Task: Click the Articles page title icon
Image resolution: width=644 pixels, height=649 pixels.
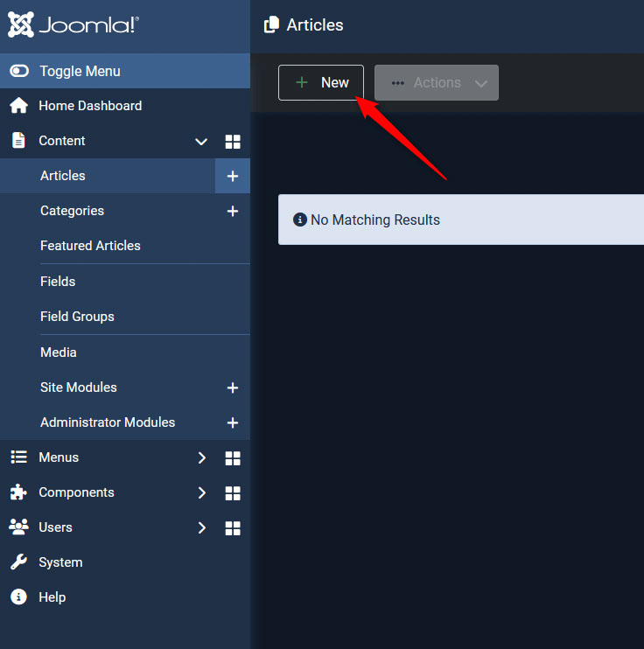Action: point(271,24)
